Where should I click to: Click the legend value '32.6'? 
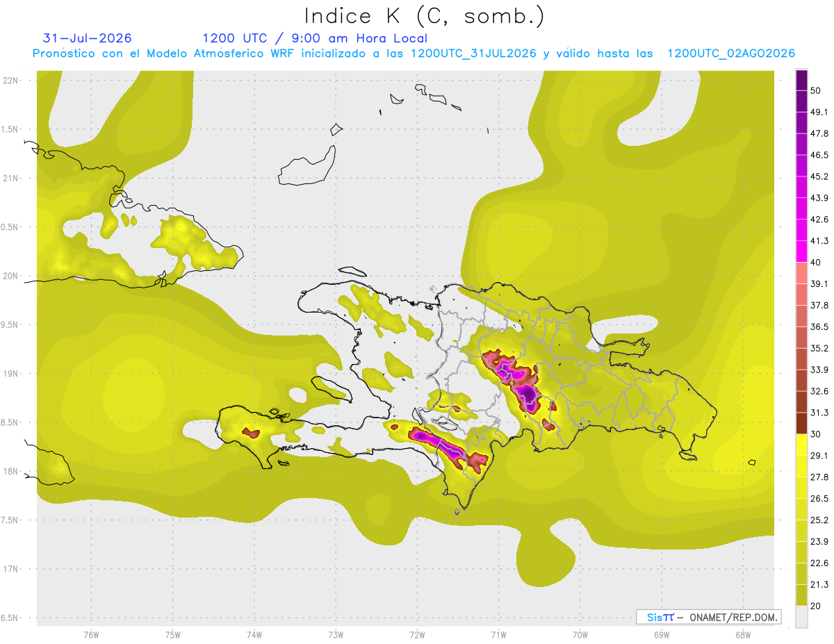pyautogui.click(x=818, y=391)
